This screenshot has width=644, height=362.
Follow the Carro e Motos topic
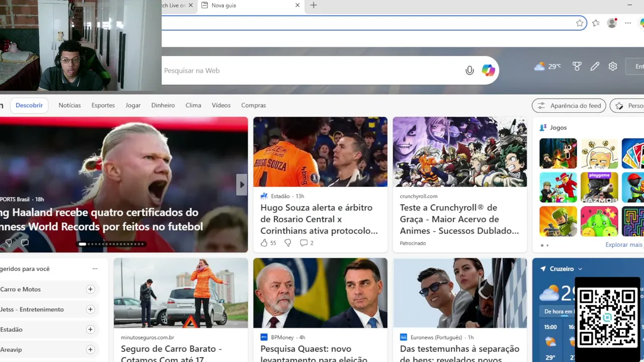90,289
